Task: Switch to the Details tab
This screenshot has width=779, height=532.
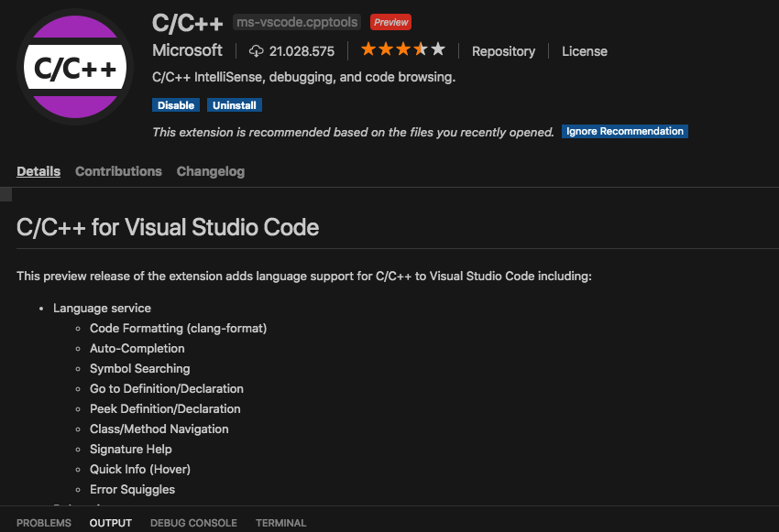Action: pos(38,172)
